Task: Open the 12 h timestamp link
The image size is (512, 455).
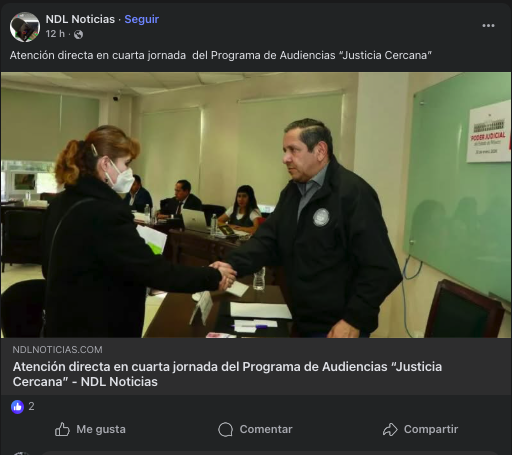Action: [55, 34]
